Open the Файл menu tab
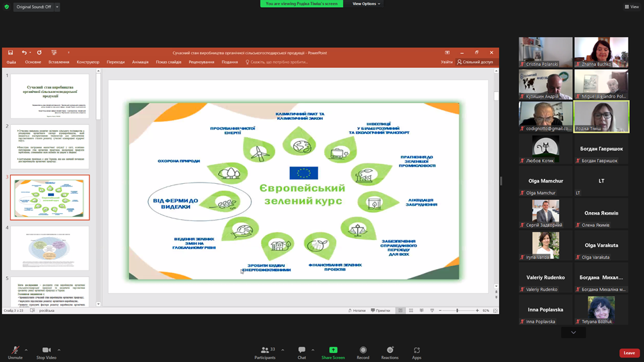Image resolution: width=644 pixels, height=362 pixels. [11, 62]
